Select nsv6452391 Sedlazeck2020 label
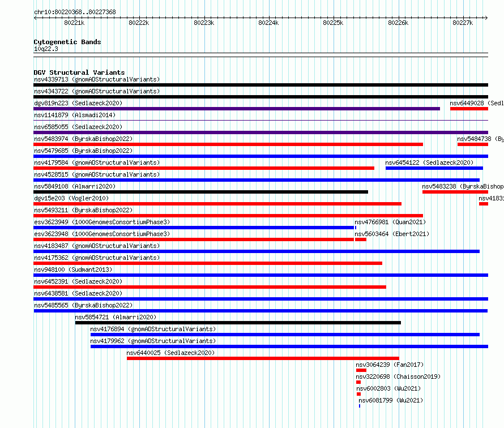504x428 pixels. click(x=78, y=281)
